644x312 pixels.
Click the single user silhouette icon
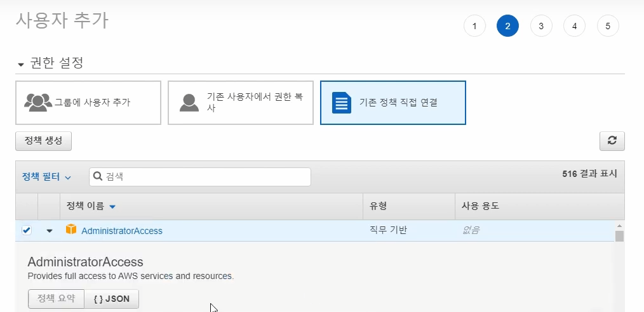pyautogui.click(x=189, y=103)
